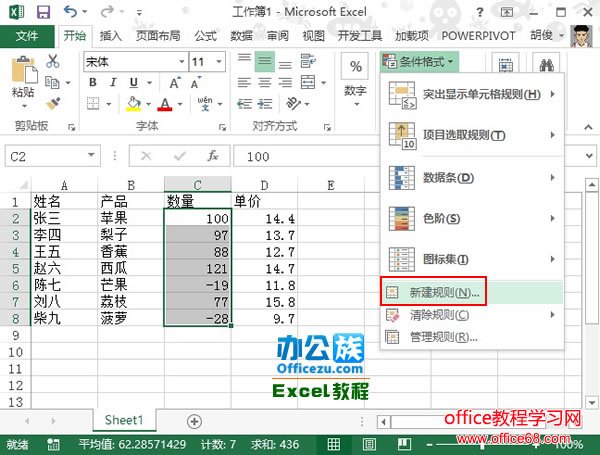This screenshot has width=600, height=455.
Task: Click the Excel Help question mark
Action: click(x=479, y=12)
